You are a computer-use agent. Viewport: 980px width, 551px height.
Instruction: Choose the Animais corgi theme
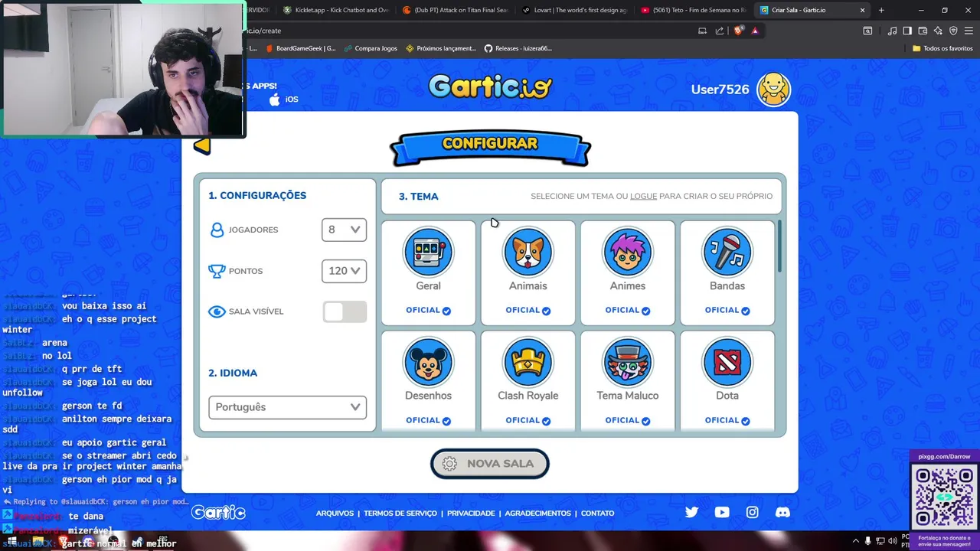coord(528,252)
